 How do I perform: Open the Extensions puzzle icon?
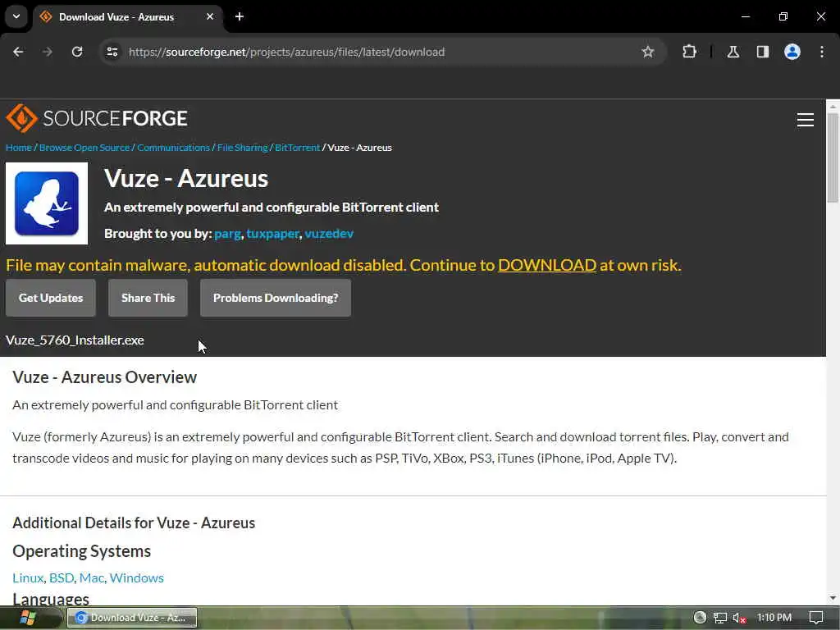pos(689,52)
